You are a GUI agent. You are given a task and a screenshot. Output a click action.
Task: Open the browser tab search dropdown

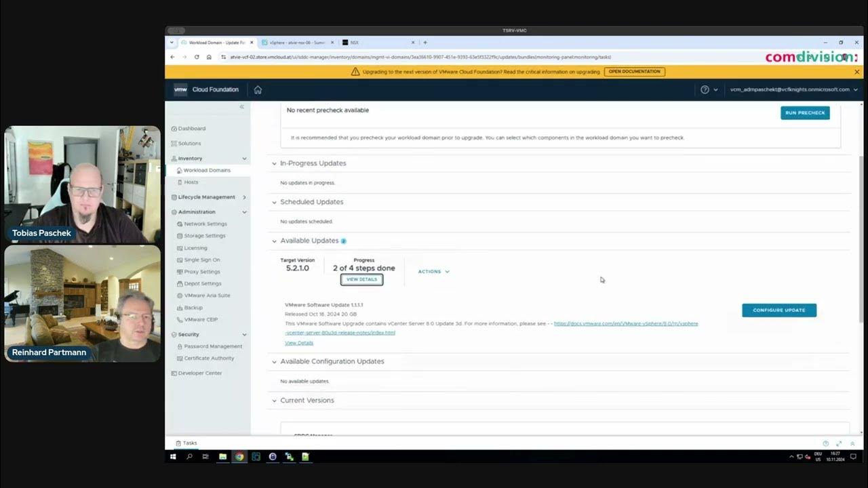(x=172, y=42)
